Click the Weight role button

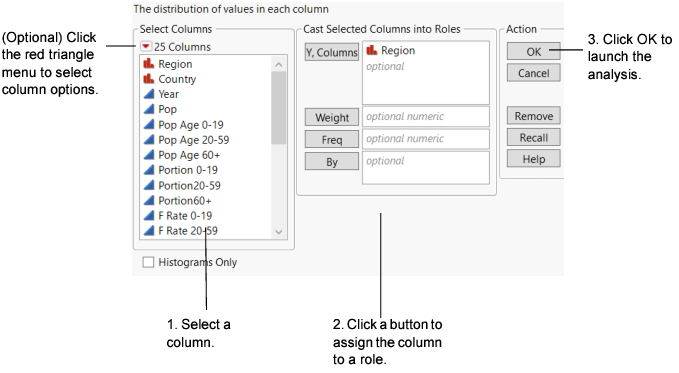click(332, 117)
